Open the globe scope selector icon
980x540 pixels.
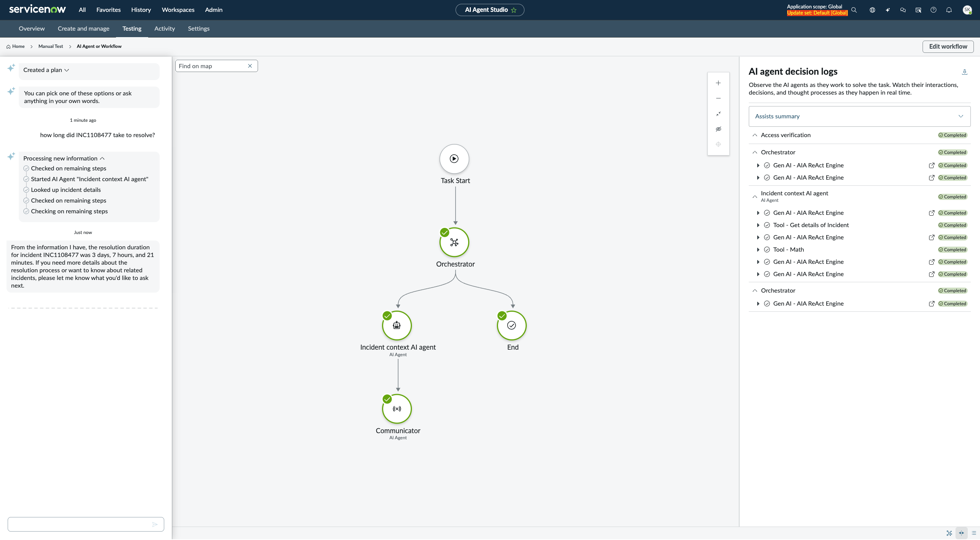[872, 10]
